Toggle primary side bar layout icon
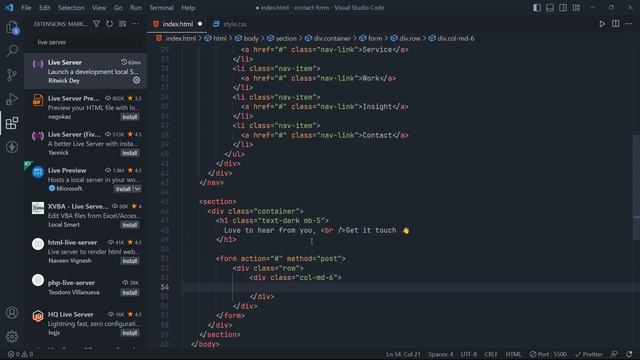The width and height of the screenshot is (640, 360). click(537, 8)
